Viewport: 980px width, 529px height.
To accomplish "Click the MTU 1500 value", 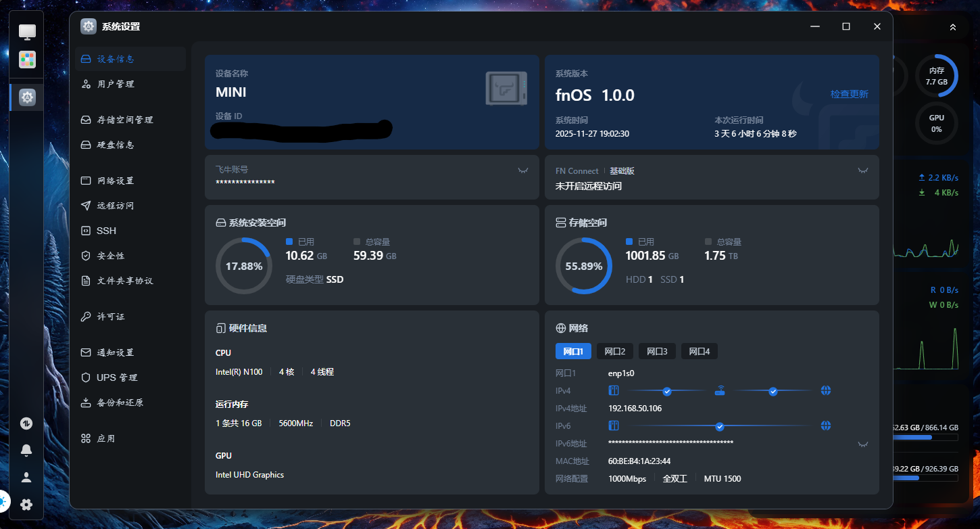I will pyautogui.click(x=722, y=479).
